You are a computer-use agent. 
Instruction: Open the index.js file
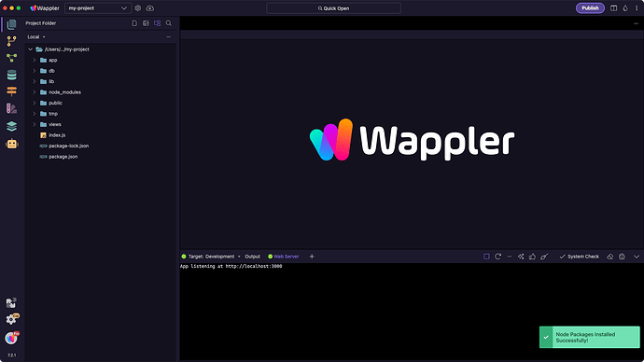pos(57,135)
